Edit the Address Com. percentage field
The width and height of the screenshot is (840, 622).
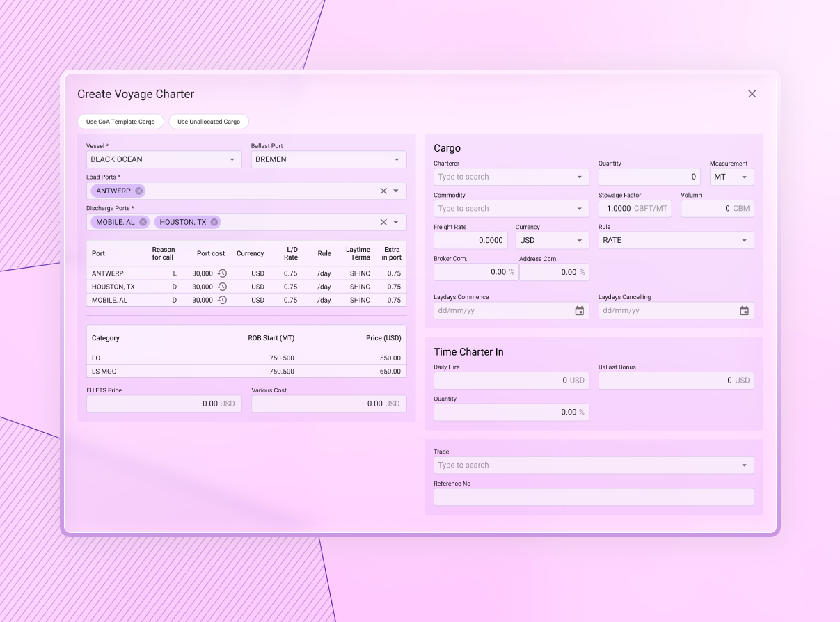(554, 272)
